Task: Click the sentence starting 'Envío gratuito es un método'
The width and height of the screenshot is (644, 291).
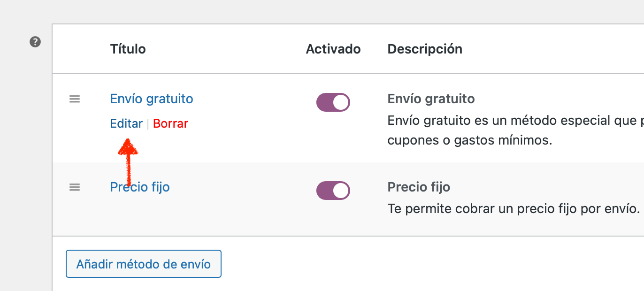Action: (515, 121)
